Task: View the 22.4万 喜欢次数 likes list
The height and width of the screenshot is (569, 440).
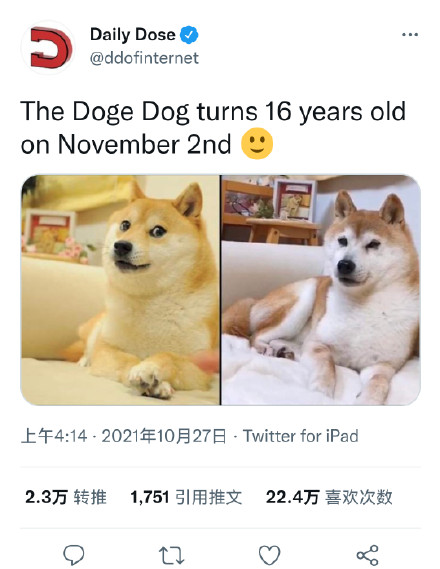Action: tap(329, 497)
